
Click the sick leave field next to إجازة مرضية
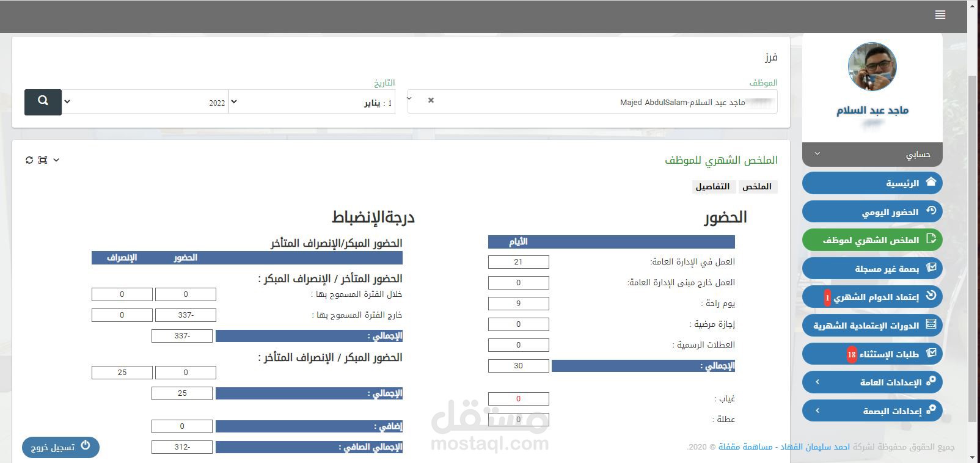click(x=518, y=324)
